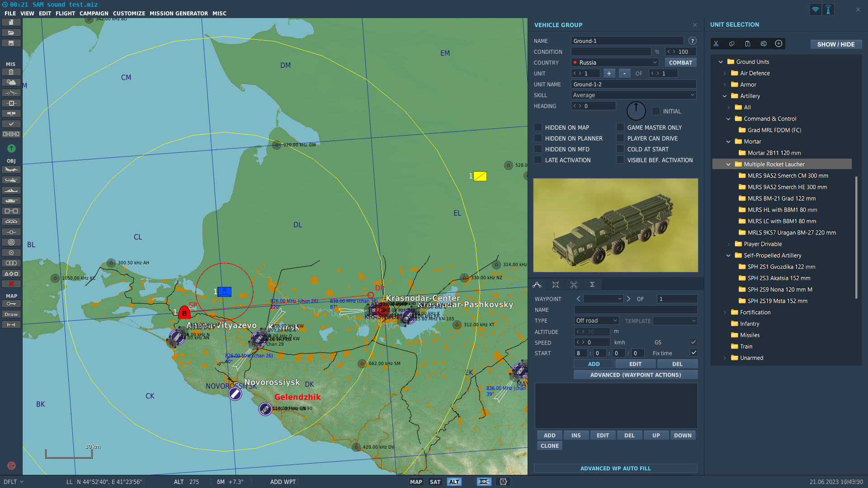
Task: Click the COMBAT button
Action: click(x=680, y=62)
